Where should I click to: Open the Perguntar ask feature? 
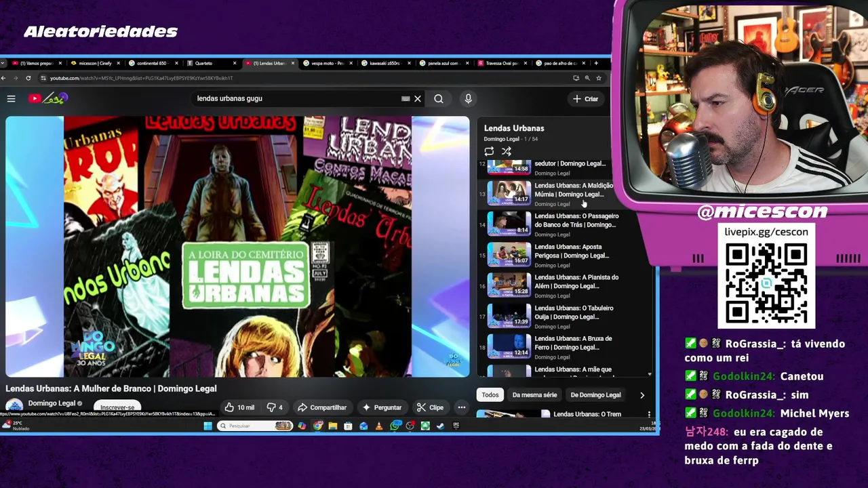tap(382, 407)
